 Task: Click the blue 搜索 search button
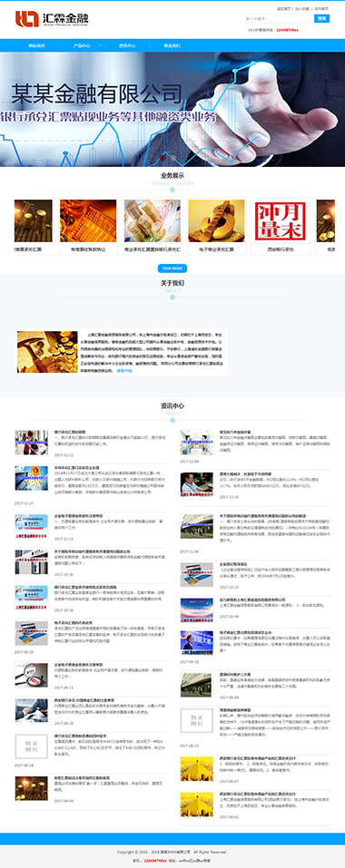[321, 19]
